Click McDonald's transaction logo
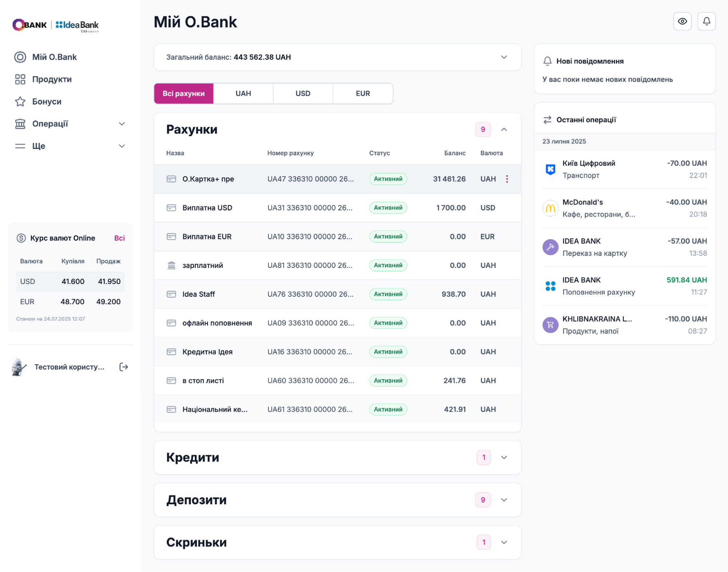The image size is (728, 572). pyautogui.click(x=550, y=208)
